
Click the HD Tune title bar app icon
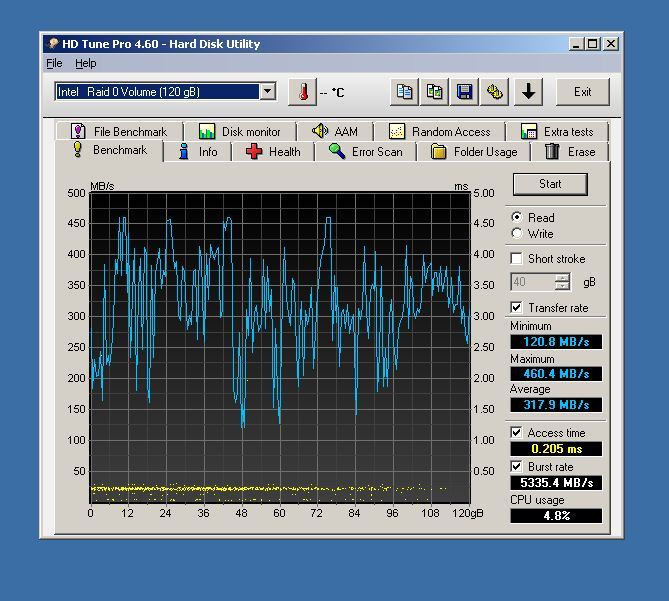[x=53, y=44]
